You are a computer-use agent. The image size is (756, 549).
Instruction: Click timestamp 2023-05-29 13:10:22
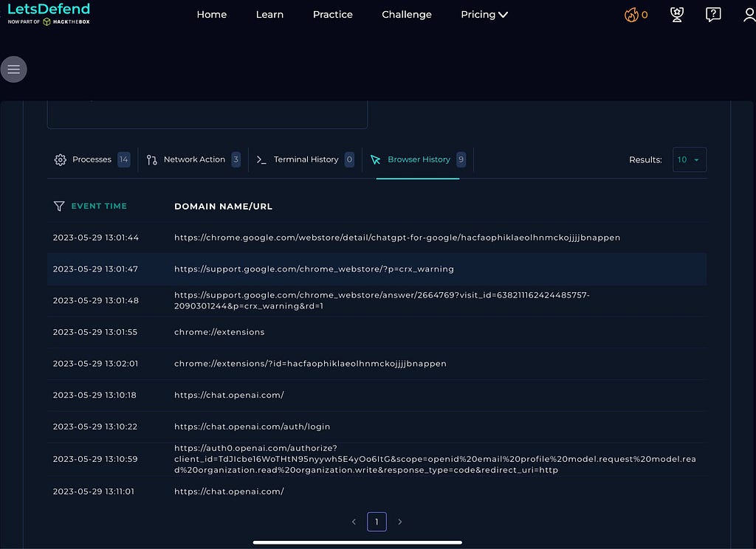pyautogui.click(x=95, y=427)
